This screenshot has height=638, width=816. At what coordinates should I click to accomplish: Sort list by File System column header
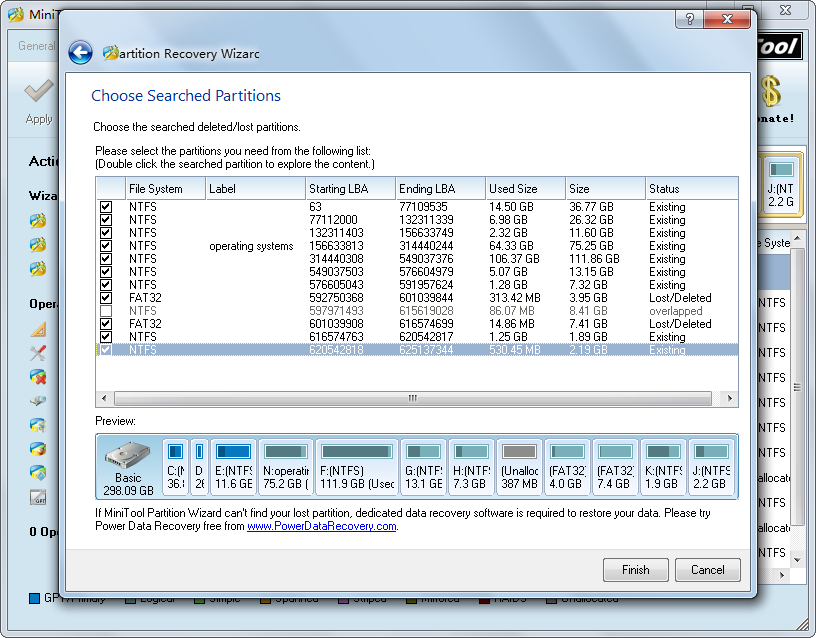165,189
